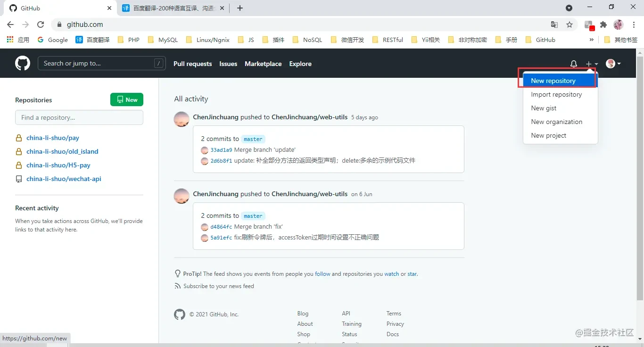Choose Import repository menu entry
The width and height of the screenshot is (644, 347).
[x=556, y=94]
